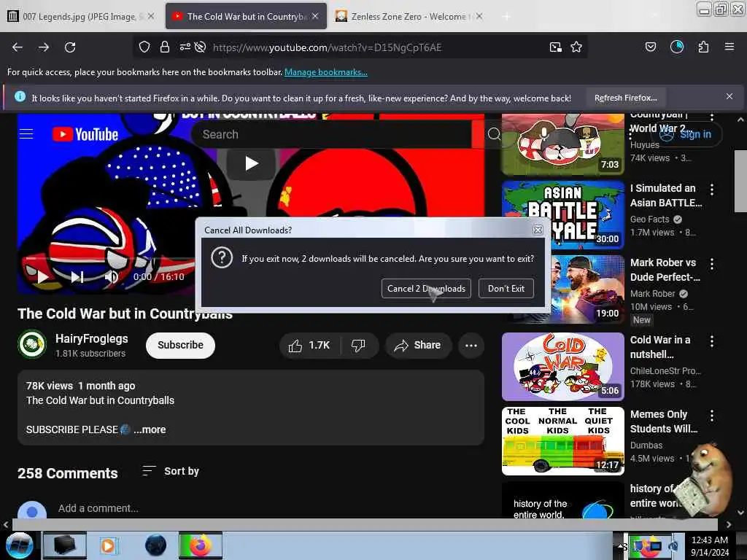Open the more actions ellipsis under video
Viewport: 747px width, 560px height.
pyautogui.click(x=471, y=346)
